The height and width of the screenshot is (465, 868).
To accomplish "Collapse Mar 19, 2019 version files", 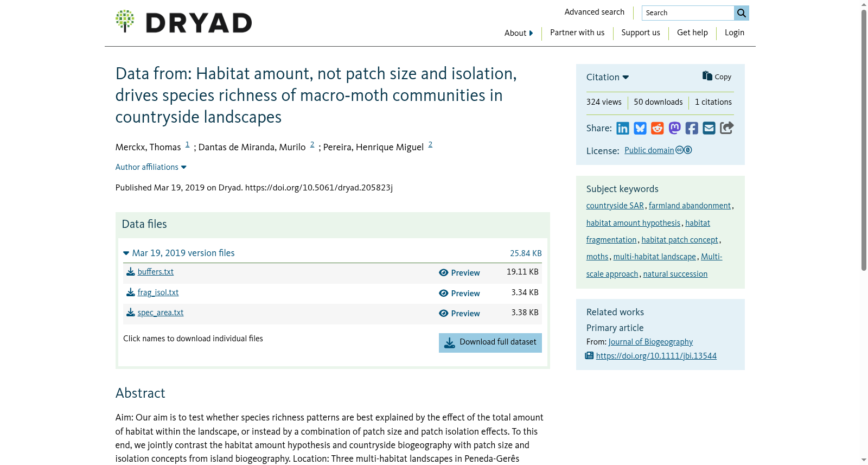I will (x=179, y=253).
